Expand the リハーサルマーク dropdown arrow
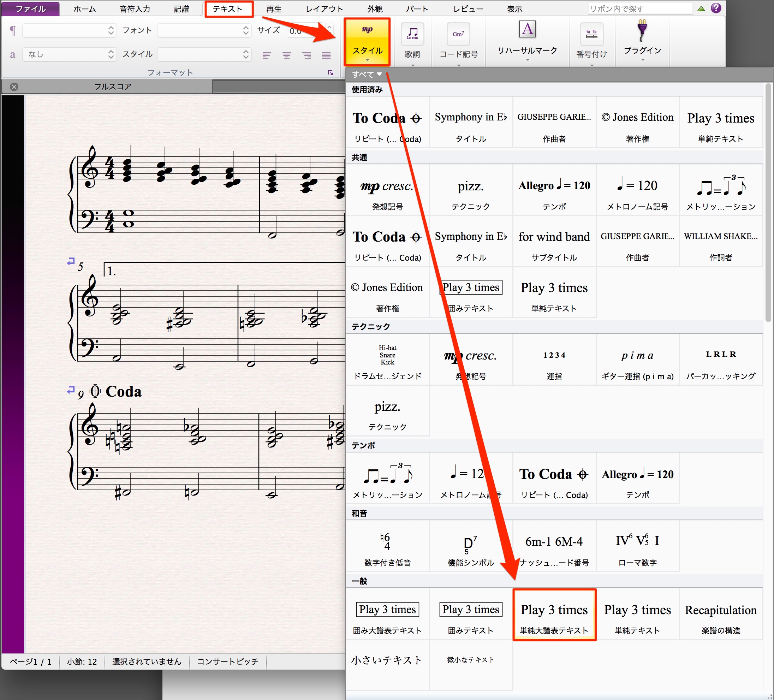This screenshot has height=700, width=774. coord(528,60)
